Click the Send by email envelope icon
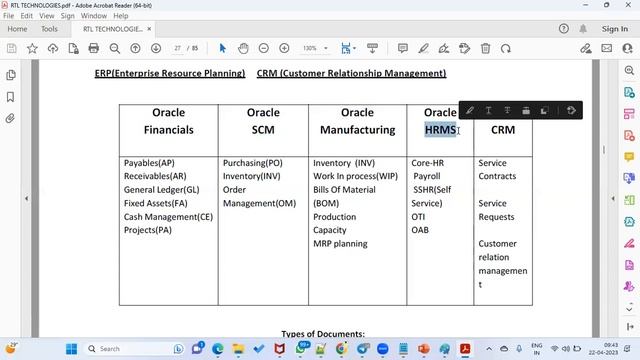The image size is (640, 360). [x=607, y=48]
